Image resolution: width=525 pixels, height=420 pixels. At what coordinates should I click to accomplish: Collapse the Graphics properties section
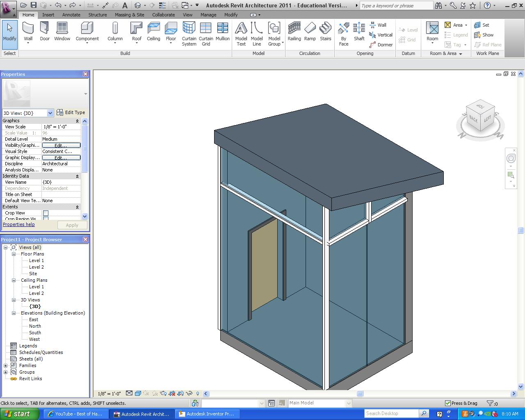click(77, 121)
